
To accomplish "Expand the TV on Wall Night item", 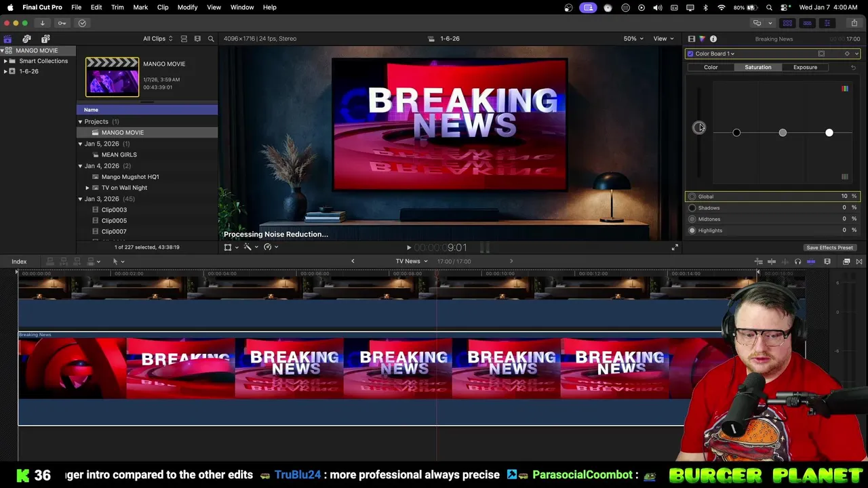I will pyautogui.click(x=87, y=188).
